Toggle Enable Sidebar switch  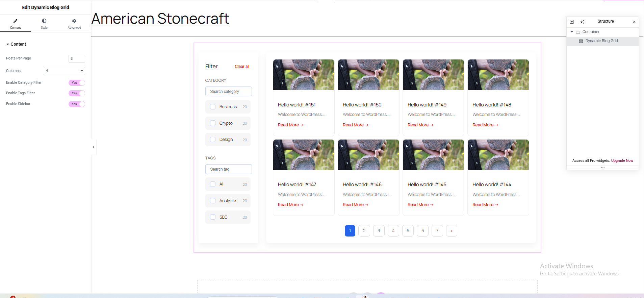[77, 104]
